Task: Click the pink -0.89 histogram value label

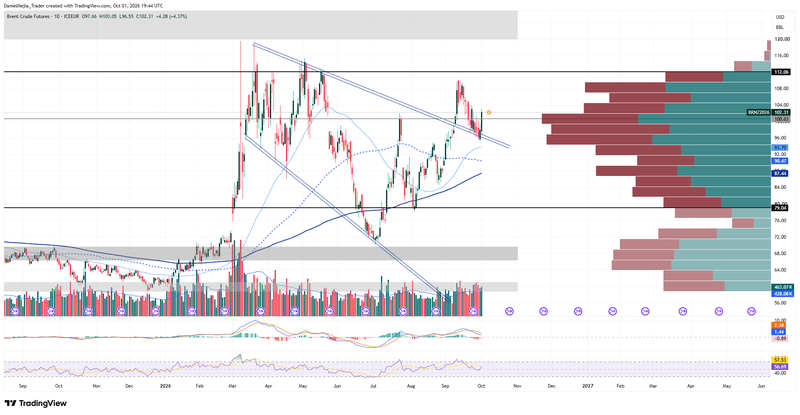Action: click(779, 338)
